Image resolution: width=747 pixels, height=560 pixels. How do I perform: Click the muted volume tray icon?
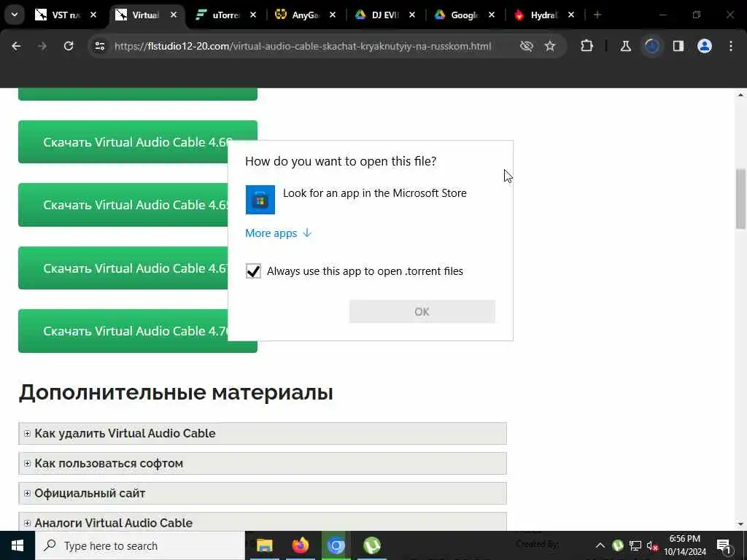click(652, 545)
